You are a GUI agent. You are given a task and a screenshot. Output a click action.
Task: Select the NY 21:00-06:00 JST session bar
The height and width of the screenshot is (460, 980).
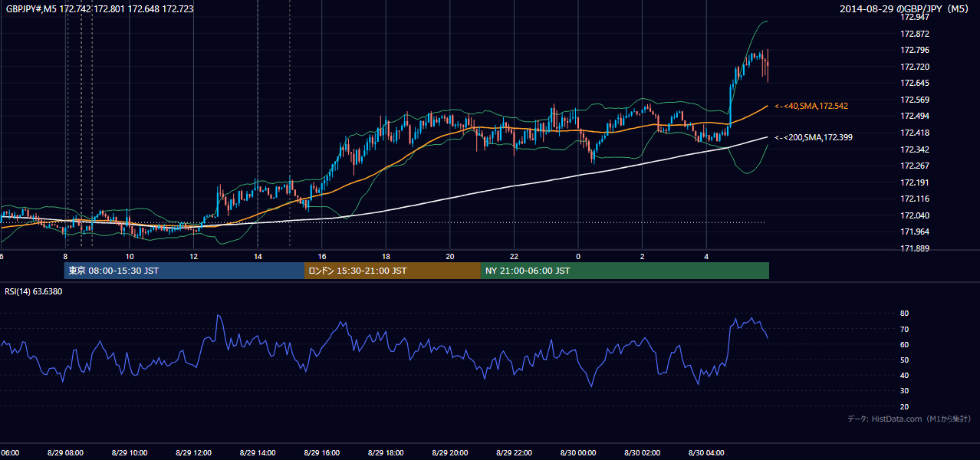[x=625, y=271]
